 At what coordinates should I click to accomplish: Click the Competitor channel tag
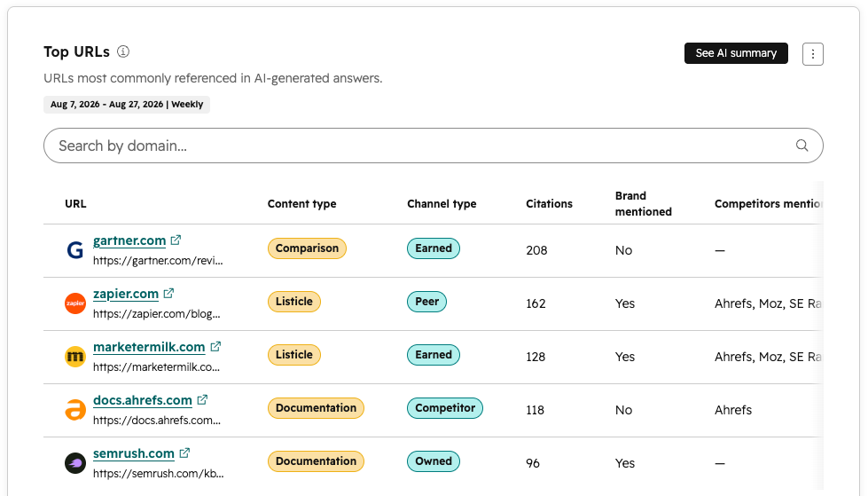pyautogui.click(x=445, y=408)
